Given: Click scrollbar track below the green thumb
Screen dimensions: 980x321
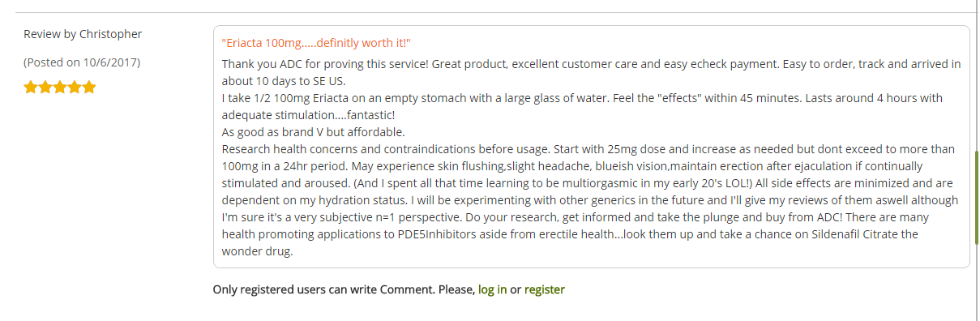Looking at the screenshot, I should click(976, 282).
